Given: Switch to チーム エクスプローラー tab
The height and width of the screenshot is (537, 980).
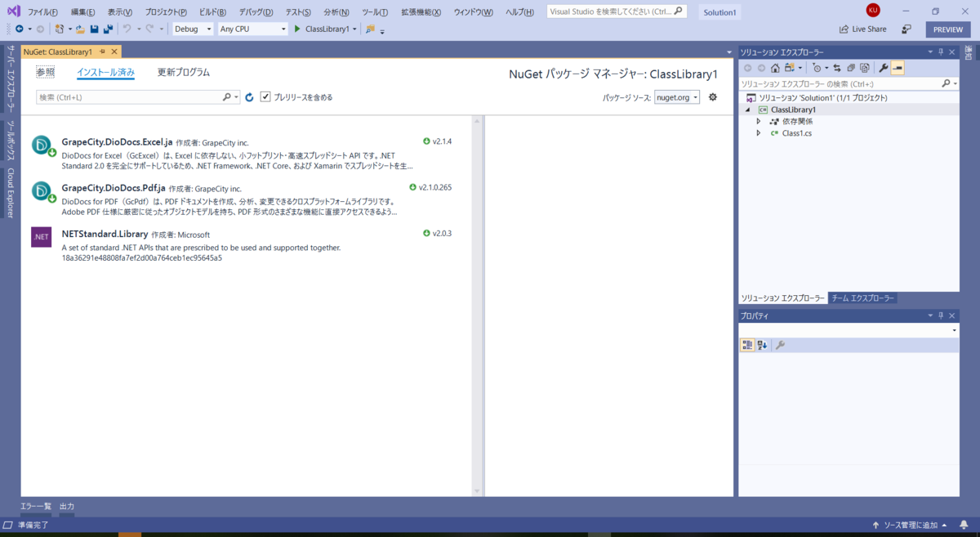Looking at the screenshot, I should click(x=862, y=298).
